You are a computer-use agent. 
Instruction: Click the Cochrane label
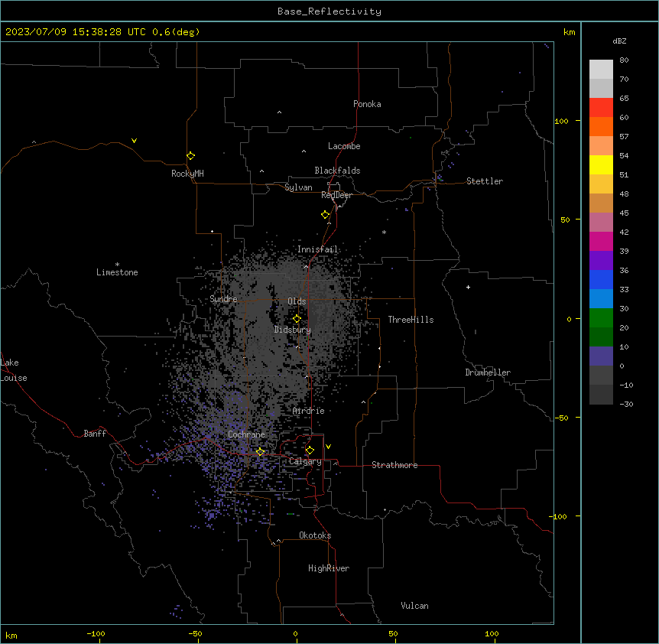coord(246,434)
